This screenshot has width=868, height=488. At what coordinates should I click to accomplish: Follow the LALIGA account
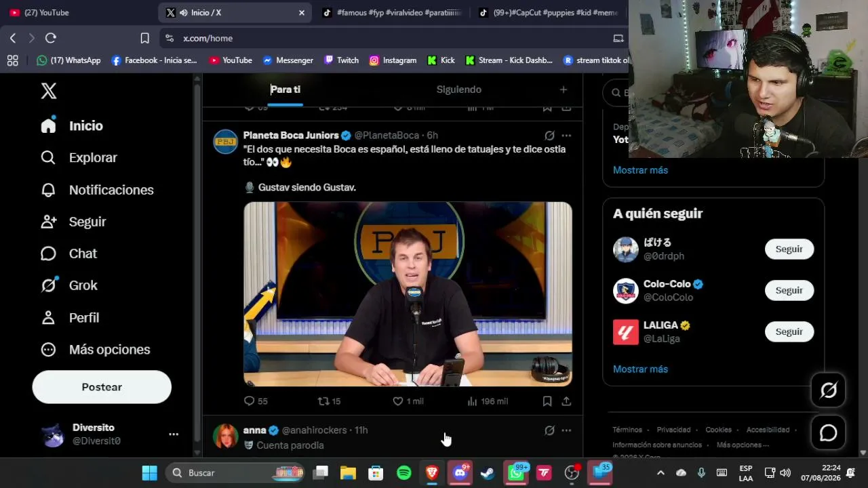click(789, 331)
